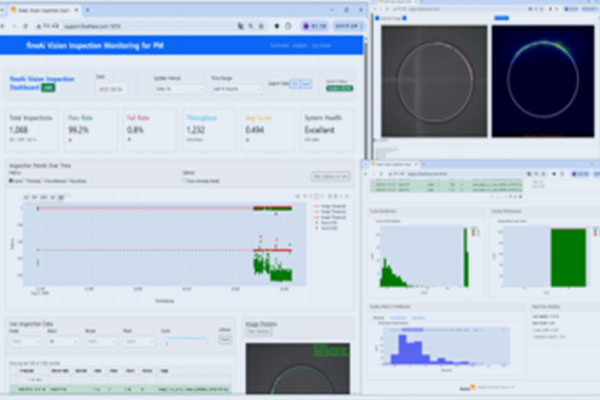
Task: Go back using the main browser's back arrow
Action: click(x=3, y=26)
